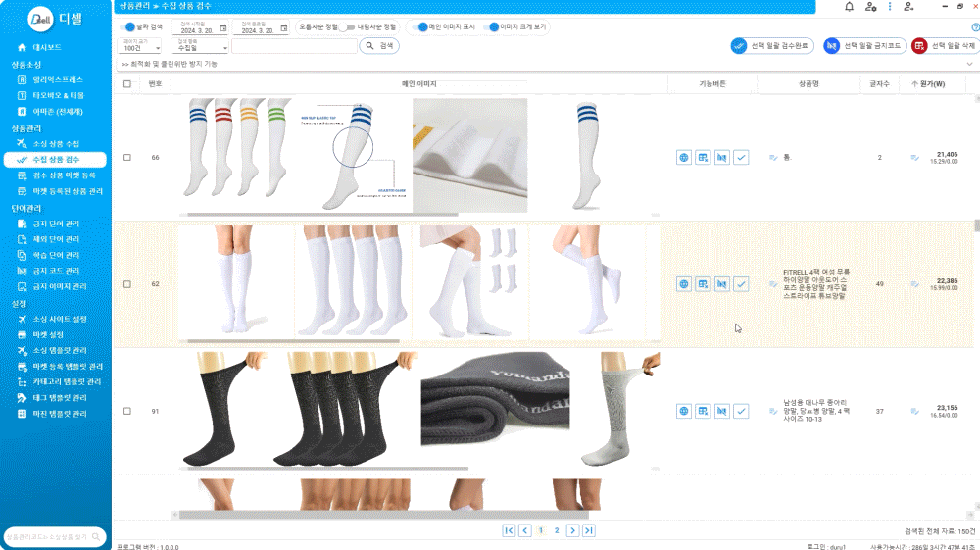Check the checkbox for row 66
The image size is (980, 550).
[127, 158]
